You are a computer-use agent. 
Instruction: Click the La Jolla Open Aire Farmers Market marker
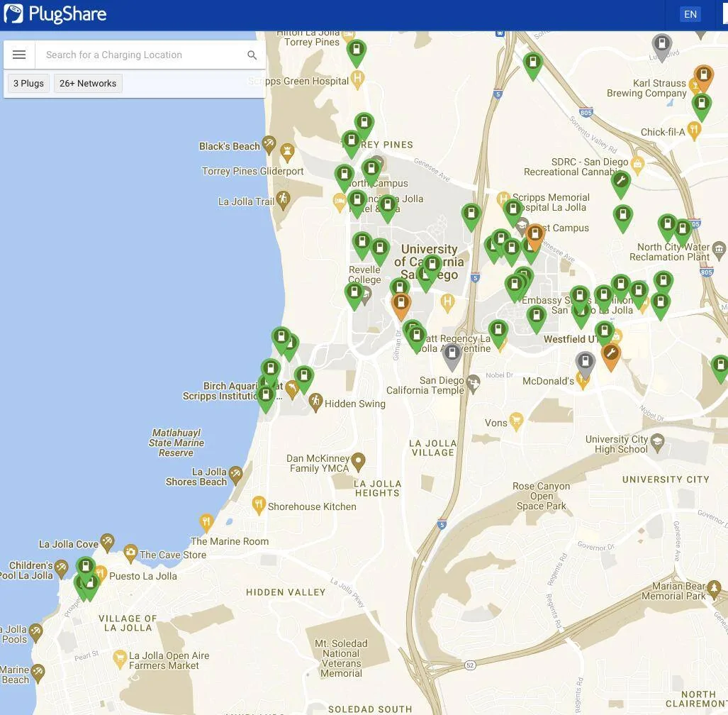tap(120, 659)
